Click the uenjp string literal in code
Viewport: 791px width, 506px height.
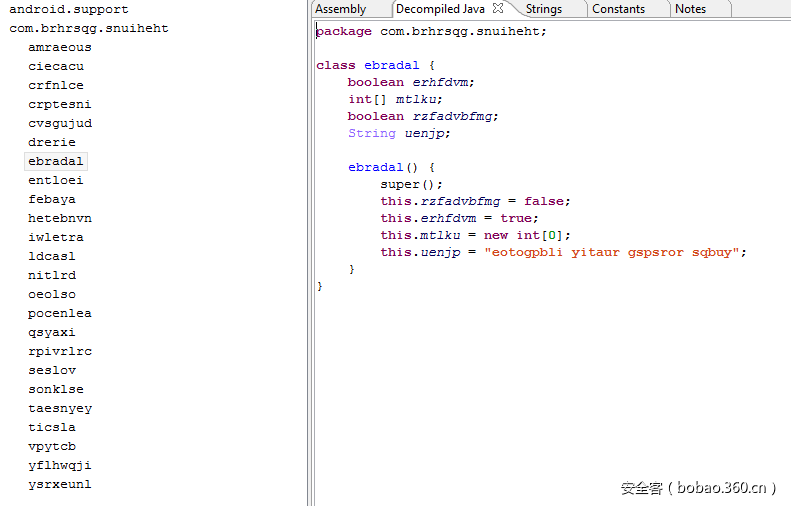coord(612,252)
